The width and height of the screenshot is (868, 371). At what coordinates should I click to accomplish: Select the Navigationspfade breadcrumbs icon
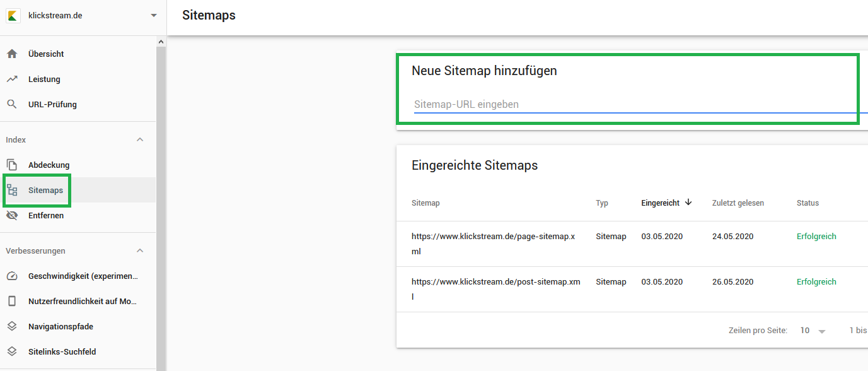(13, 326)
